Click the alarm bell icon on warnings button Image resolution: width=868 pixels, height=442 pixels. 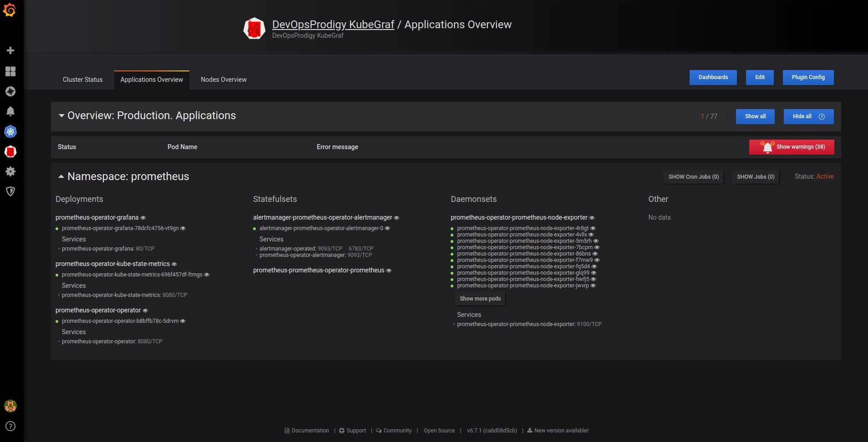click(x=767, y=147)
